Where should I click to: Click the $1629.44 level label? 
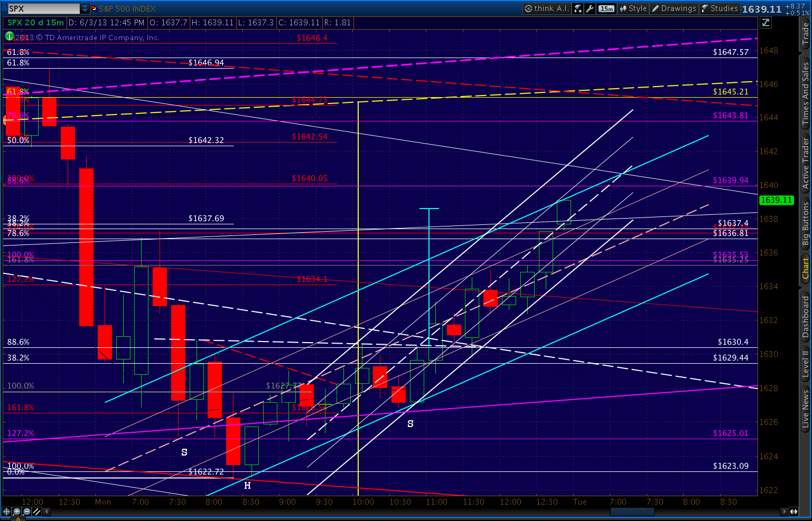click(731, 357)
